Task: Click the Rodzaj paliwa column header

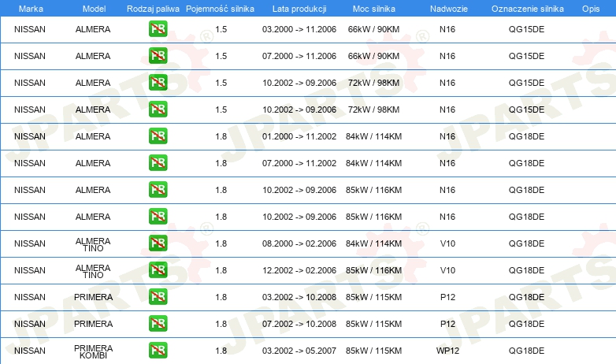Action: [153, 9]
